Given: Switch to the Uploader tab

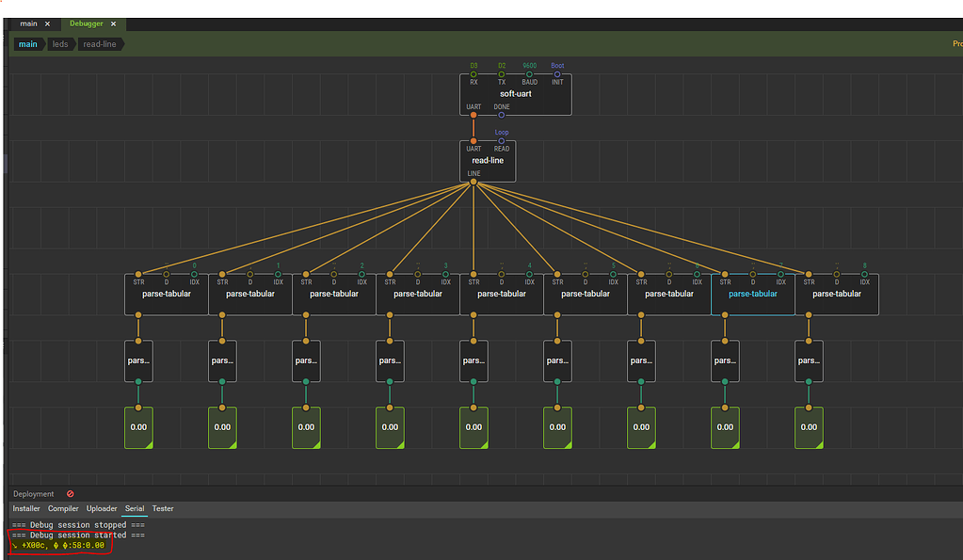Looking at the screenshot, I should coord(102,509).
